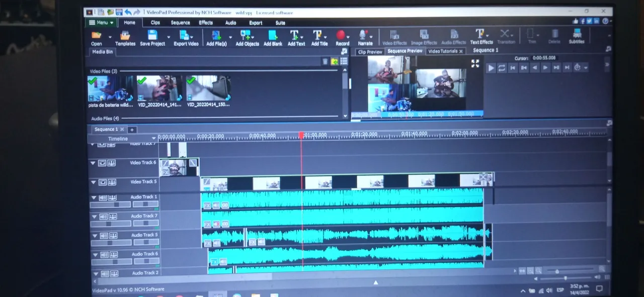Play the sequence preview
644x297 pixels.
[x=491, y=68]
